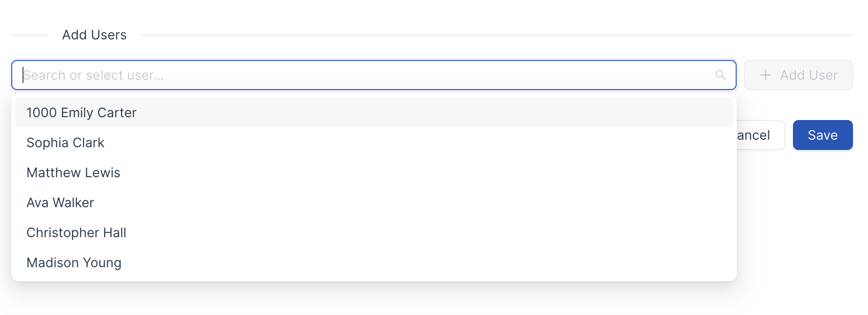
Task: Choose the user with surname Walker
Action: click(374, 202)
